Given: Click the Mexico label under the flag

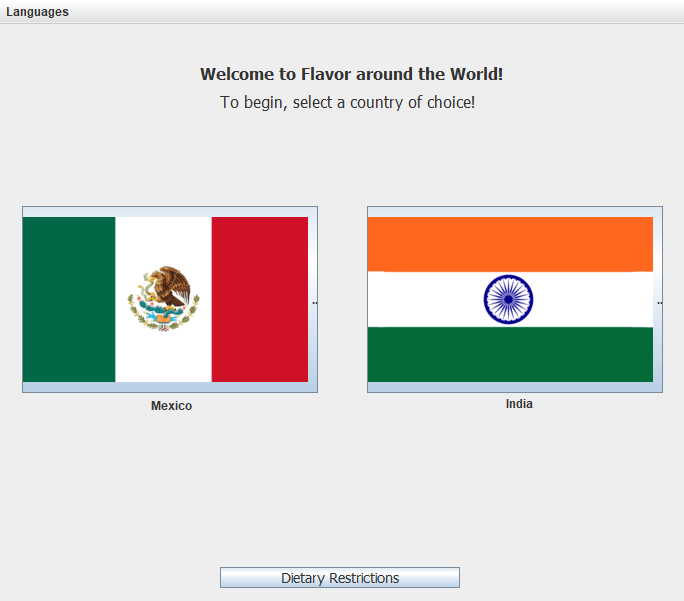Looking at the screenshot, I should click(x=171, y=406).
